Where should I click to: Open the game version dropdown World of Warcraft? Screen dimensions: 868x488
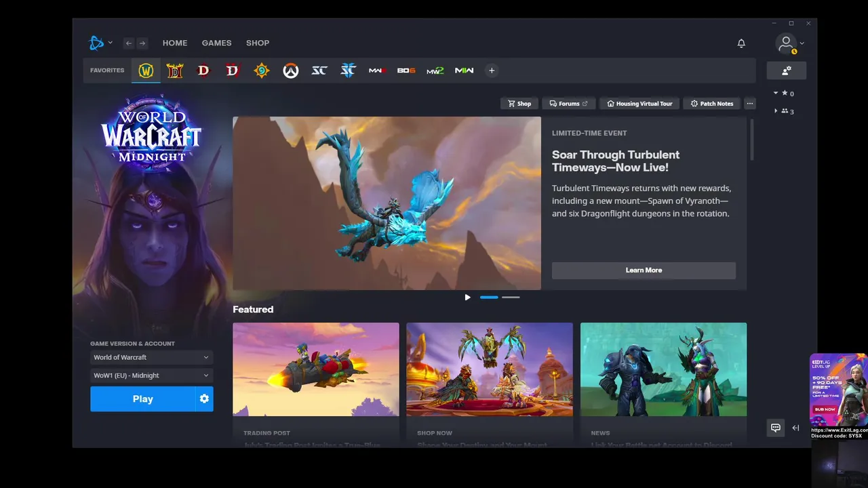point(152,357)
